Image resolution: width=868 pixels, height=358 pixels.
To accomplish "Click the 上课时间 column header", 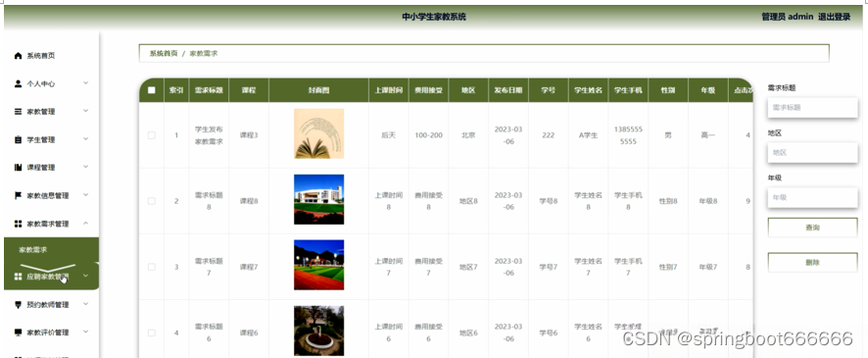I will coord(389,90).
